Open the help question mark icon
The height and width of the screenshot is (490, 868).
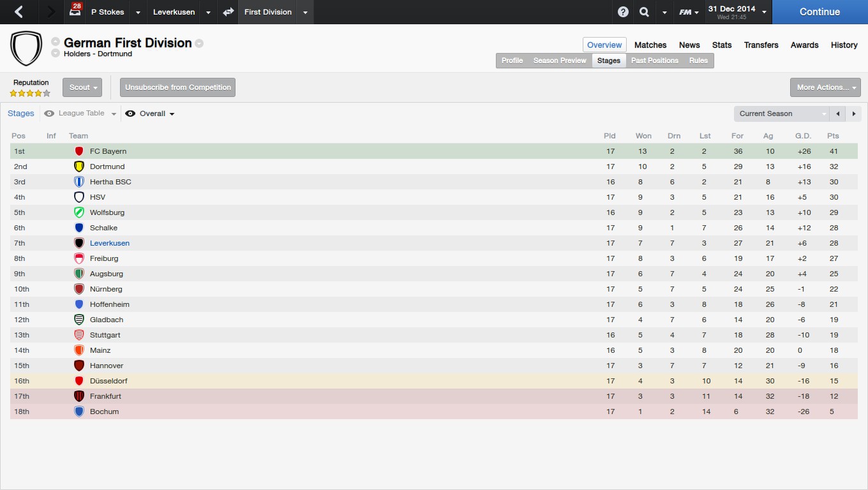click(623, 12)
